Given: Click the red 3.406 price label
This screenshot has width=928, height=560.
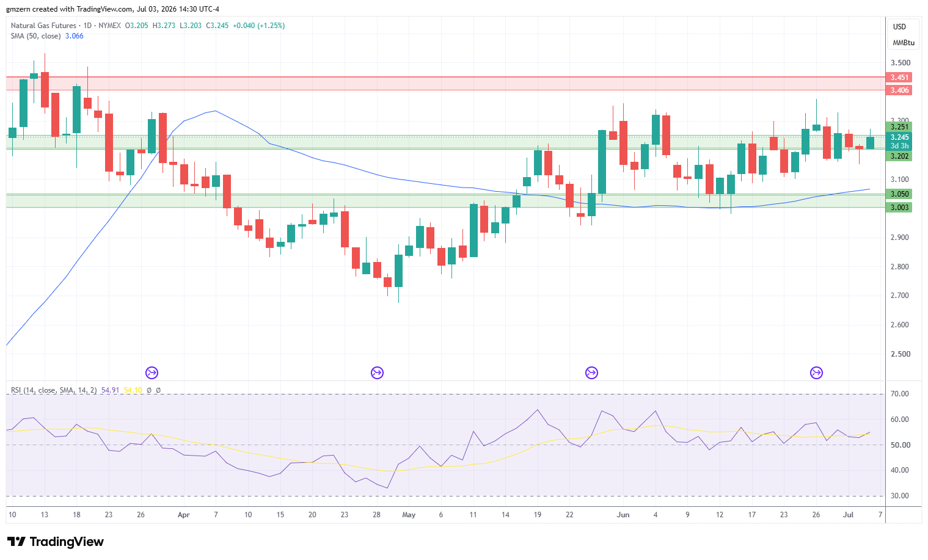Looking at the screenshot, I should (899, 90).
